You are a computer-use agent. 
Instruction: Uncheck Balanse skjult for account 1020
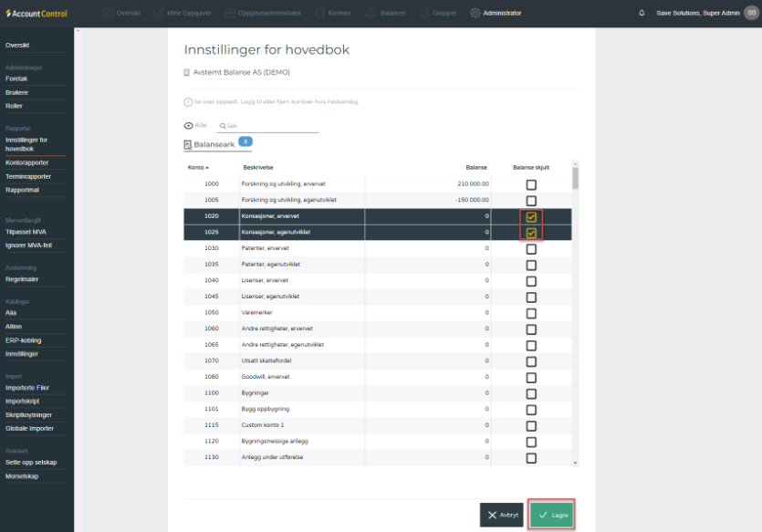click(x=531, y=217)
